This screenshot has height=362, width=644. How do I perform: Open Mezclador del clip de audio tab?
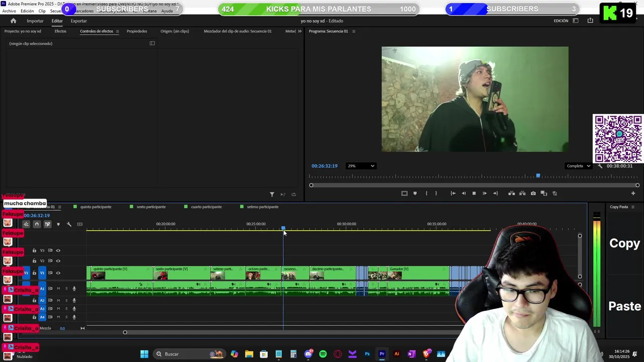237,31
